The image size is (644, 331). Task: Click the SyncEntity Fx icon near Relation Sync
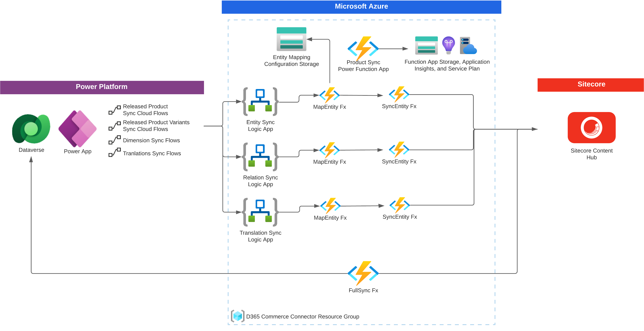point(399,150)
